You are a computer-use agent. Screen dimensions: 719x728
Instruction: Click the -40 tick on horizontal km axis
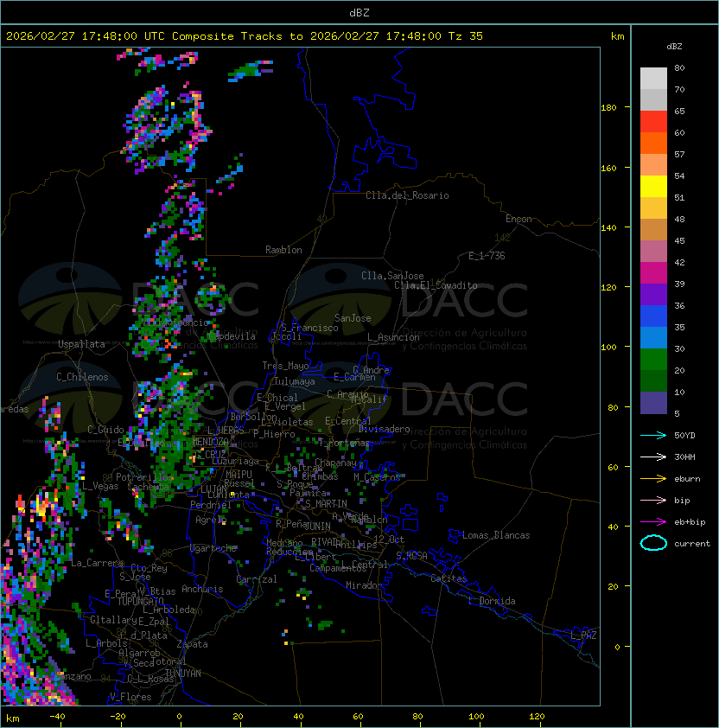[57, 717]
